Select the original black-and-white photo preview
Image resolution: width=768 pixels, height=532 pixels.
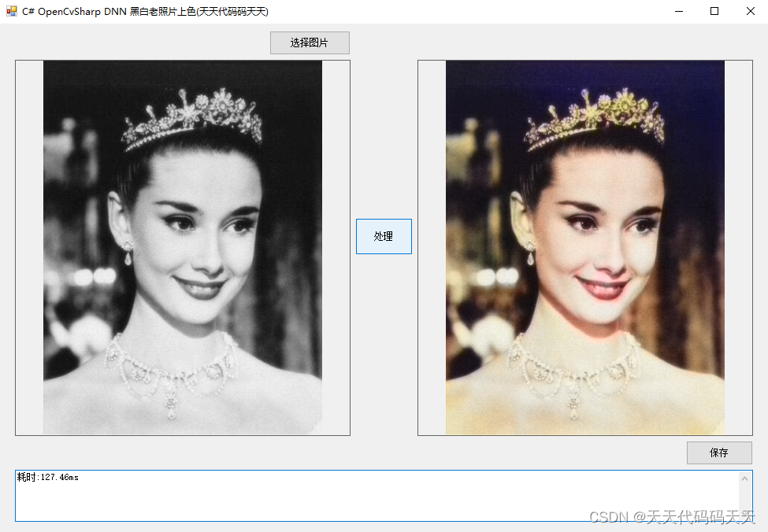tap(183, 248)
